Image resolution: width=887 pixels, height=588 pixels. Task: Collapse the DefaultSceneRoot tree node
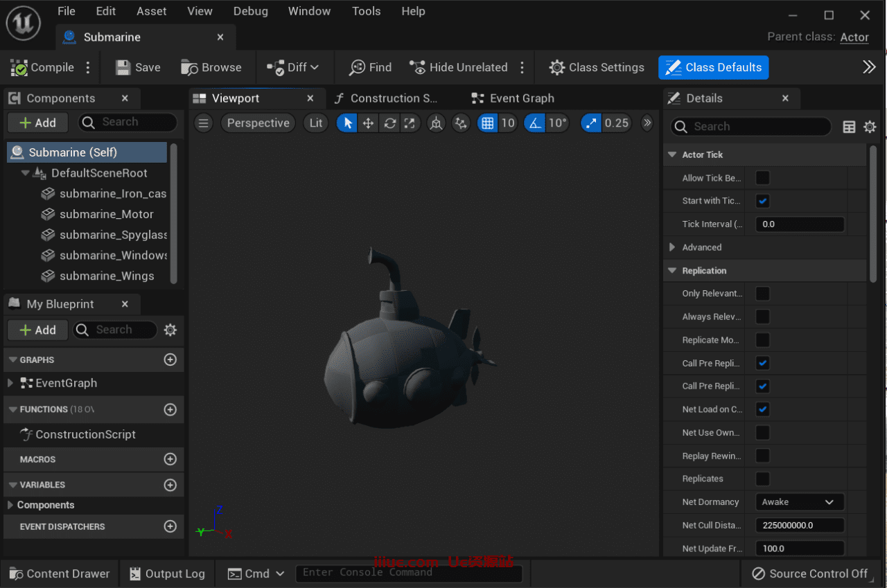coord(26,173)
